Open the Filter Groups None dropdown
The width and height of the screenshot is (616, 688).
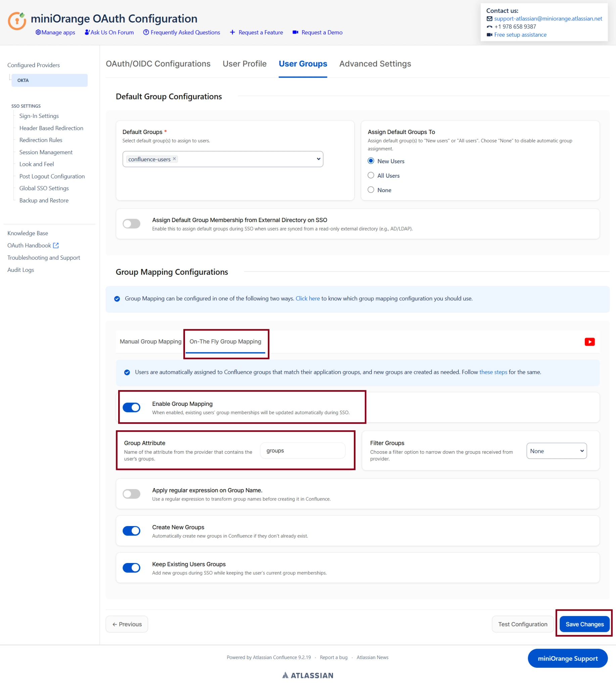pyautogui.click(x=557, y=451)
